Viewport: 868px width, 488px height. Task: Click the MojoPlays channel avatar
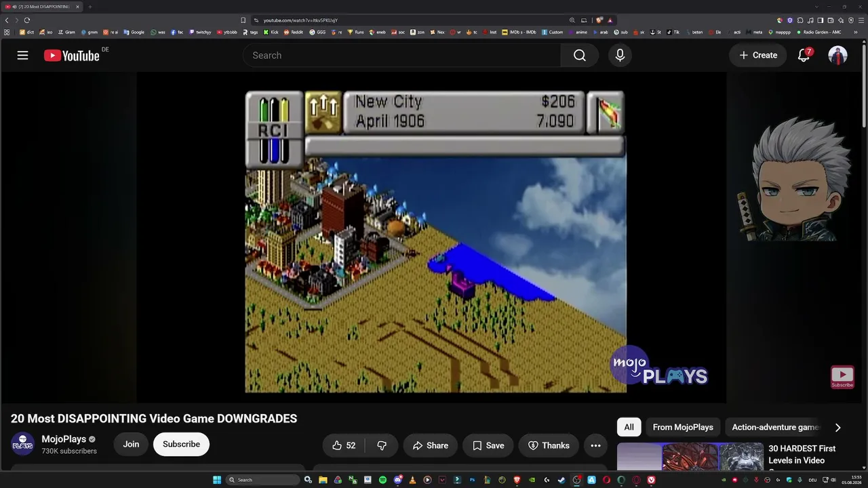pos(22,444)
